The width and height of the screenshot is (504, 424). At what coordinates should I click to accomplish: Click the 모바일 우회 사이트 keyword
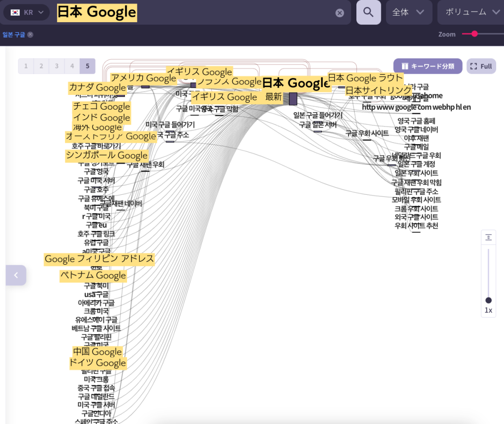(416, 200)
